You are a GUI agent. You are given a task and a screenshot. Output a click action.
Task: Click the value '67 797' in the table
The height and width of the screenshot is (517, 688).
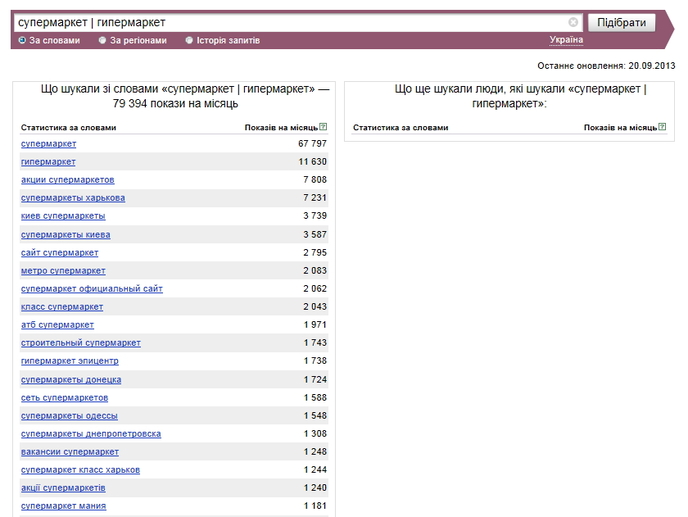click(312, 144)
